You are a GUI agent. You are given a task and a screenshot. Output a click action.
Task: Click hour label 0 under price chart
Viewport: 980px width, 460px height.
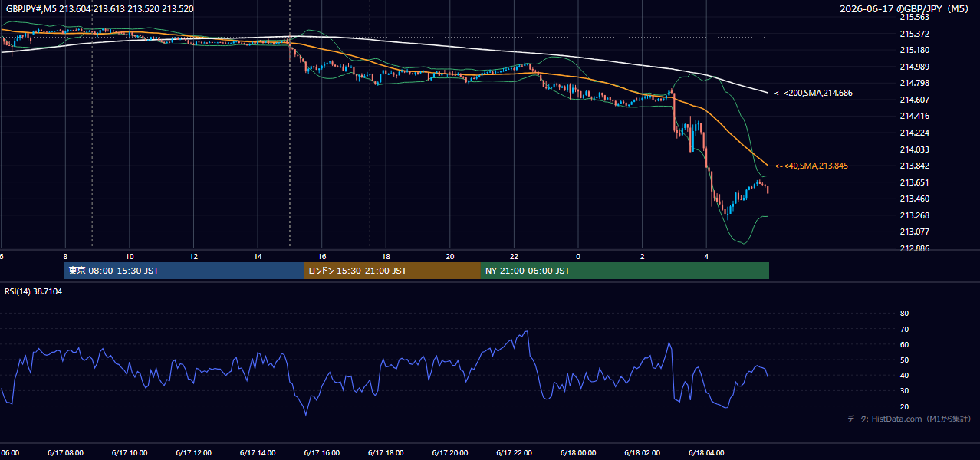tap(578, 257)
